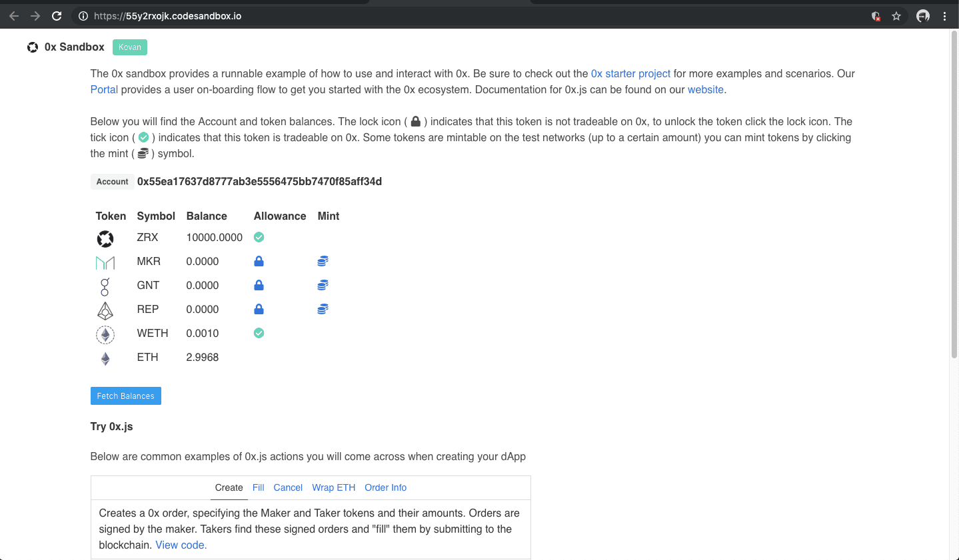
Task: Click the Token column header
Action: (111, 216)
